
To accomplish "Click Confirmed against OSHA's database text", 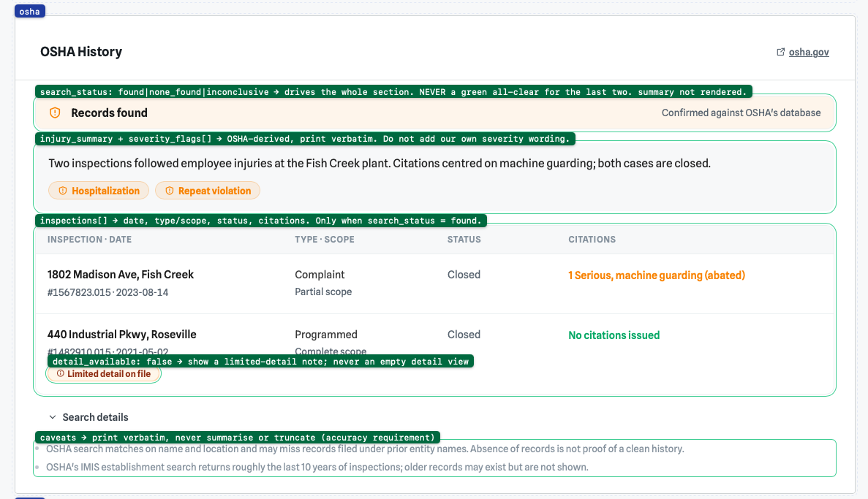I will pyautogui.click(x=741, y=113).
